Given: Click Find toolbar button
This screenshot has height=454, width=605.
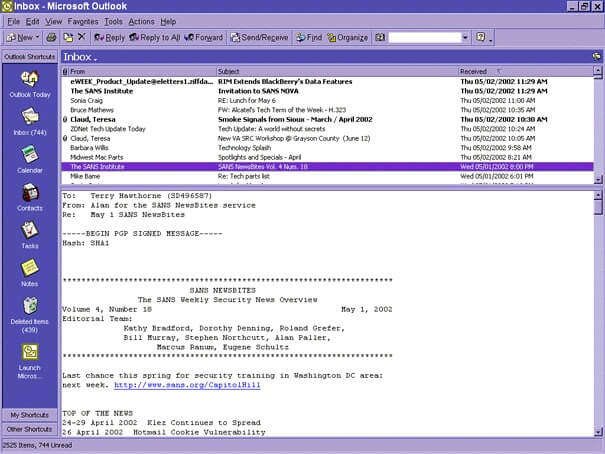Looking at the screenshot, I should pos(309,37).
